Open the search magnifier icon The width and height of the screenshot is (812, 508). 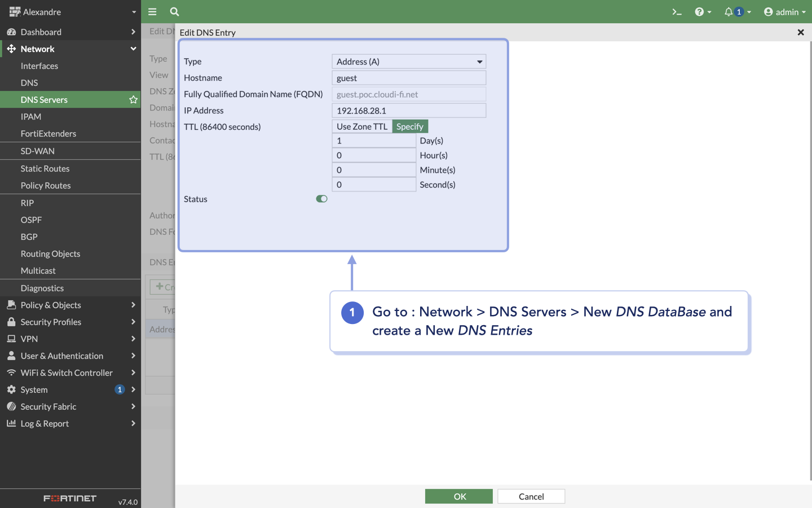(x=174, y=11)
